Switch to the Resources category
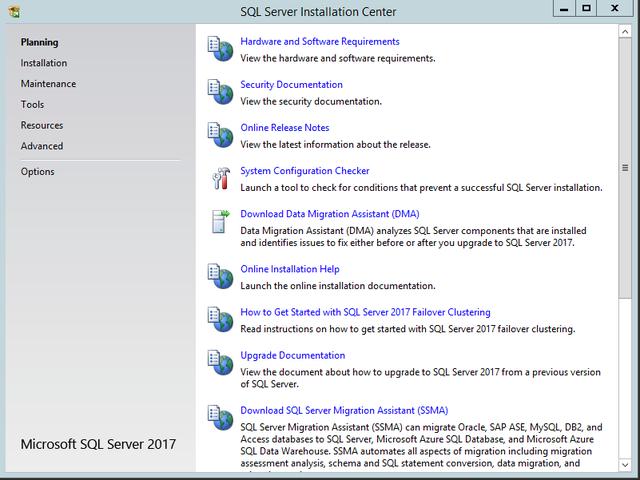 pyautogui.click(x=42, y=125)
